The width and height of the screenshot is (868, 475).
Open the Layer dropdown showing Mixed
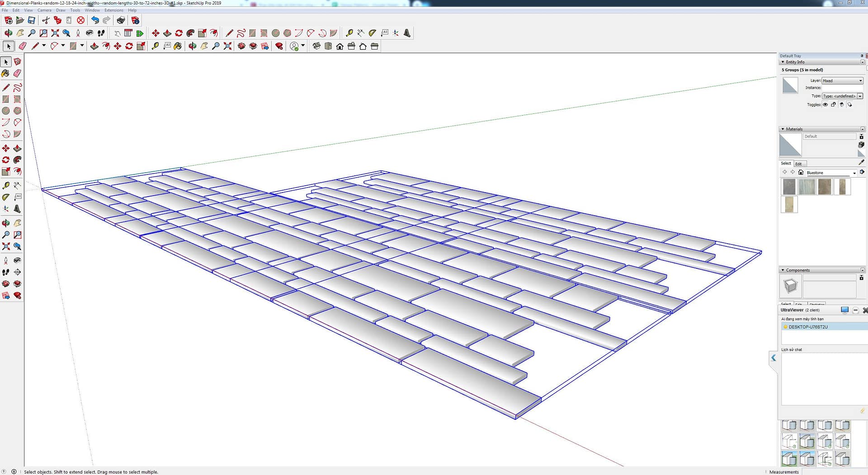pyautogui.click(x=842, y=80)
